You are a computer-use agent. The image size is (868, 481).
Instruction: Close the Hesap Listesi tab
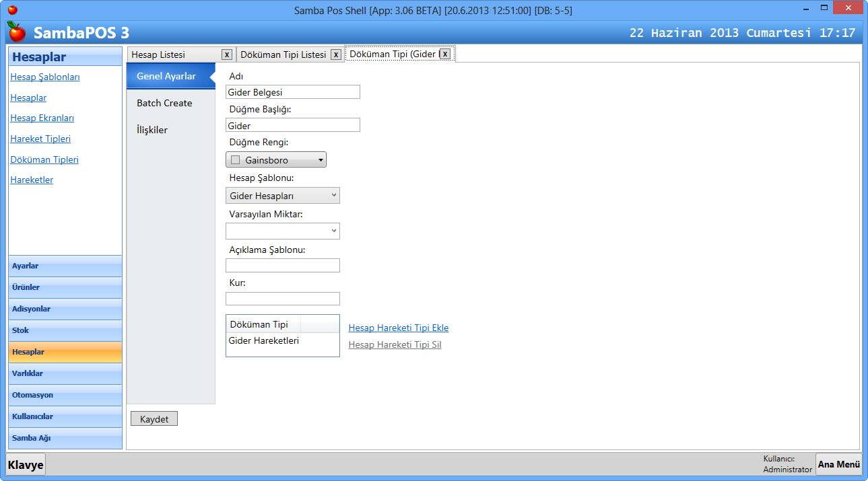[x=227, y=54]
